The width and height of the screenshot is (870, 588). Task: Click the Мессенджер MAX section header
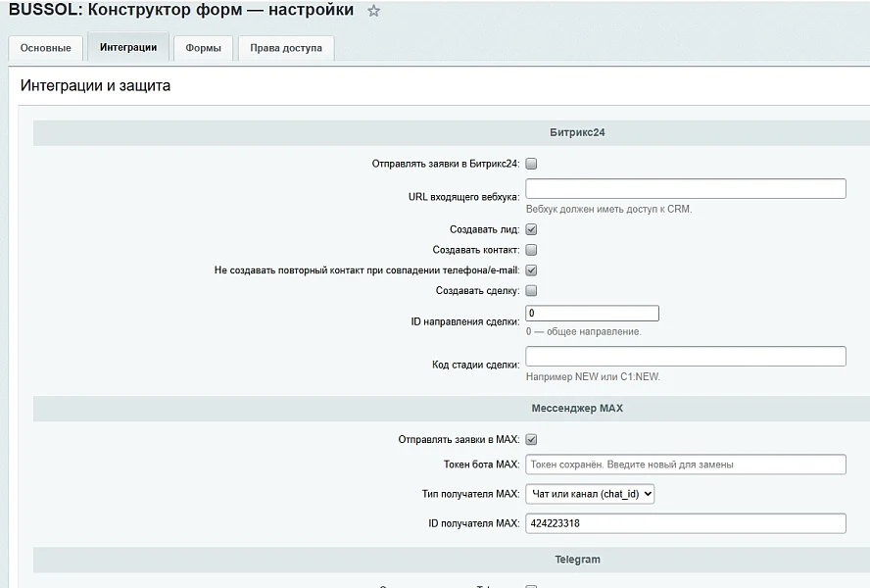pyautogui.click(x=577, y=408)
